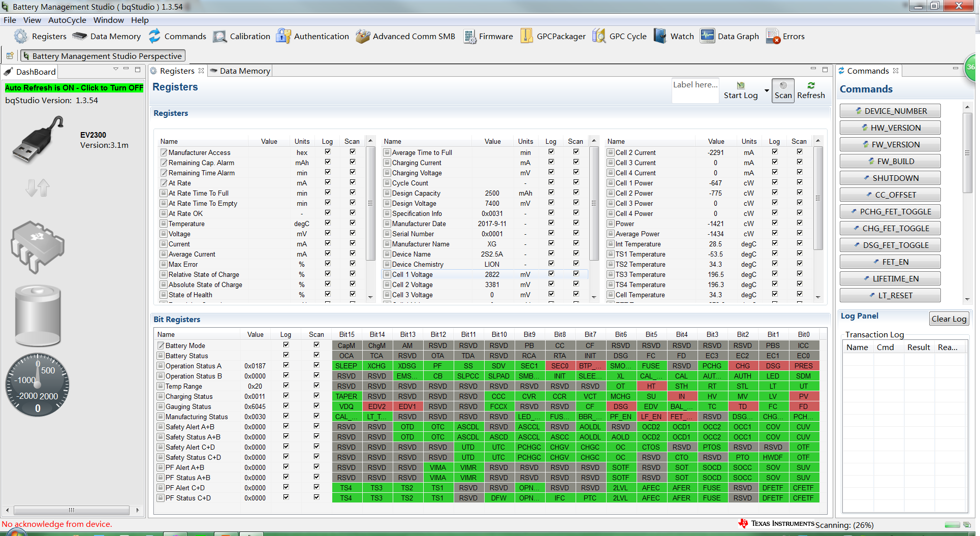Click the down arrow of right register list
Screen dimensions: 980x536
click(817, 297)
